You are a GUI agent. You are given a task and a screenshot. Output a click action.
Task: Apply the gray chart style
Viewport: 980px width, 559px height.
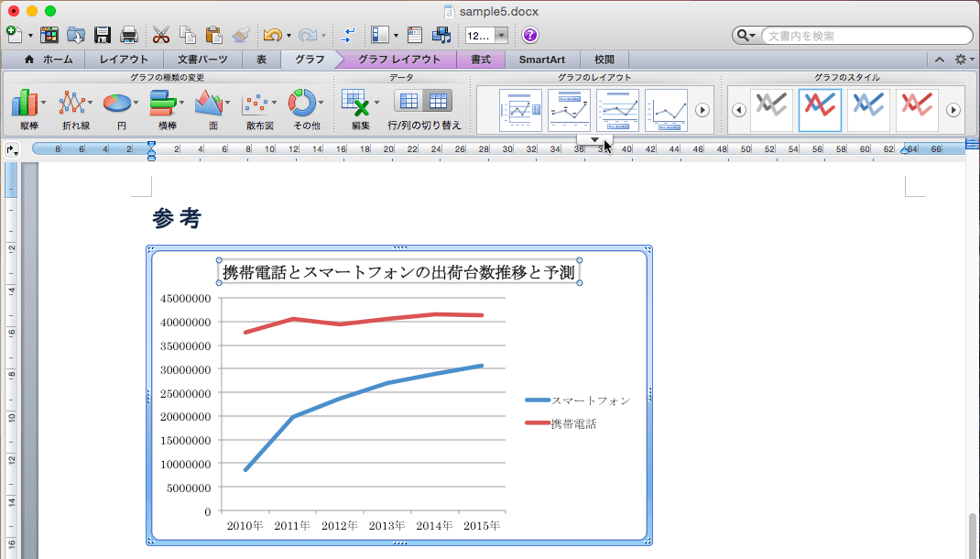[x=771, y=110]
